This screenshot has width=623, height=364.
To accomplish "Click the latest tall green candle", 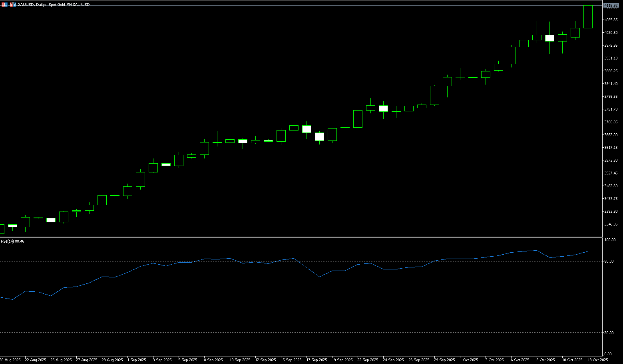I will point(588,17).
